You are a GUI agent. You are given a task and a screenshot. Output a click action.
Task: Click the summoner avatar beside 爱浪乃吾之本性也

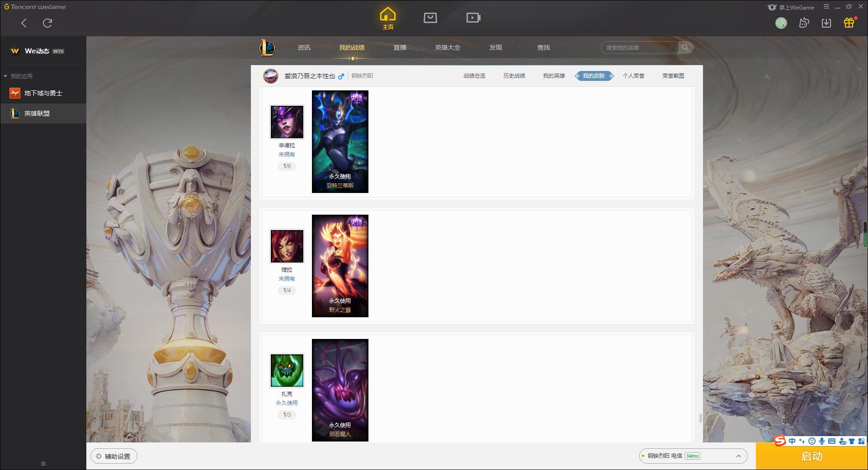(x=271, y=76)
